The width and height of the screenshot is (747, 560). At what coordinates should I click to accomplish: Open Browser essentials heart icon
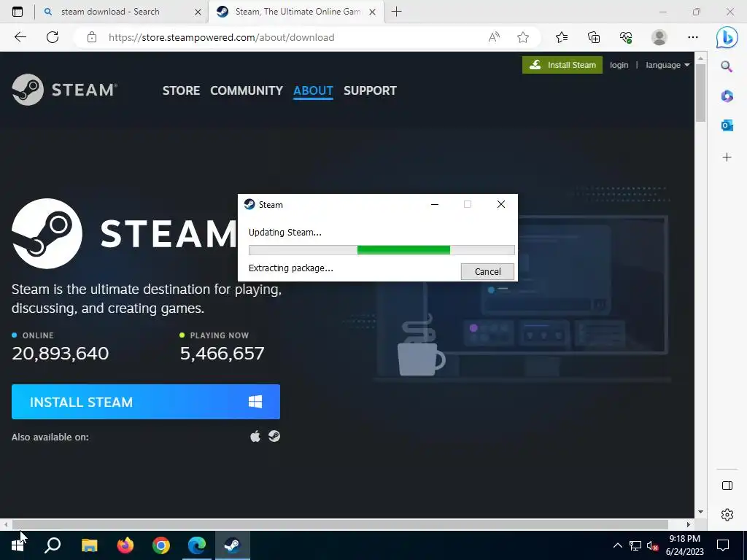click(x=626, y=37)
